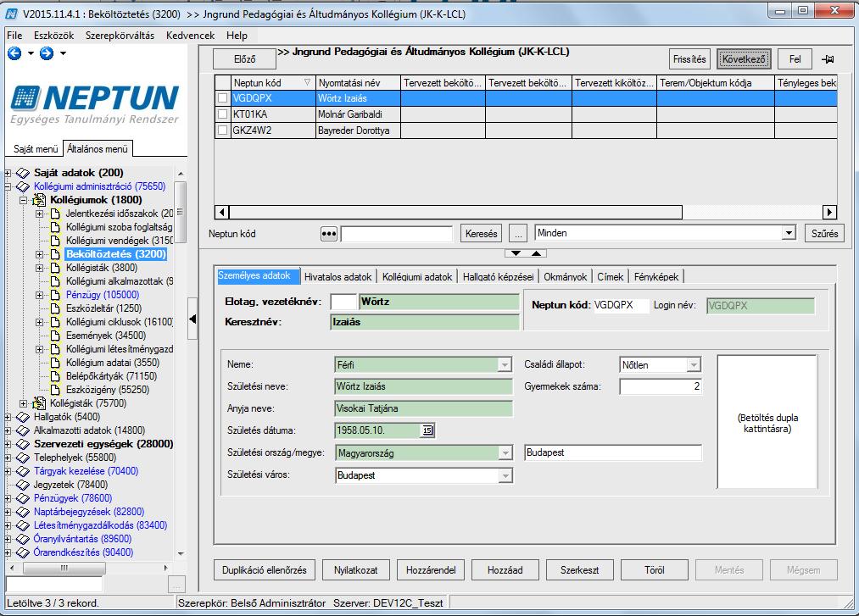The image size is (859, 616).
Task: Click the blue back navigation arrow
Action: [x=14, y=53]
